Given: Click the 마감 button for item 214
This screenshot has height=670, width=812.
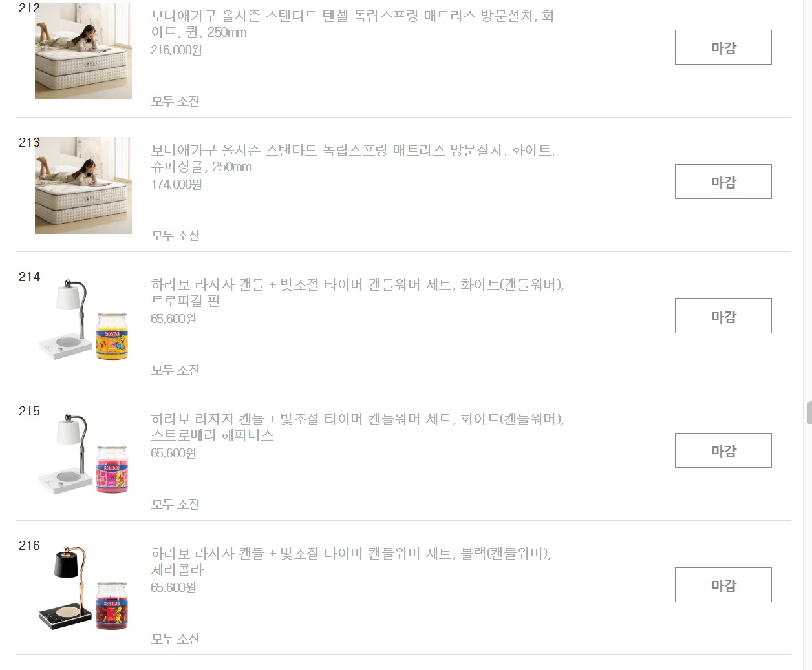Looking at the screenshot, I should pos(723,316).
